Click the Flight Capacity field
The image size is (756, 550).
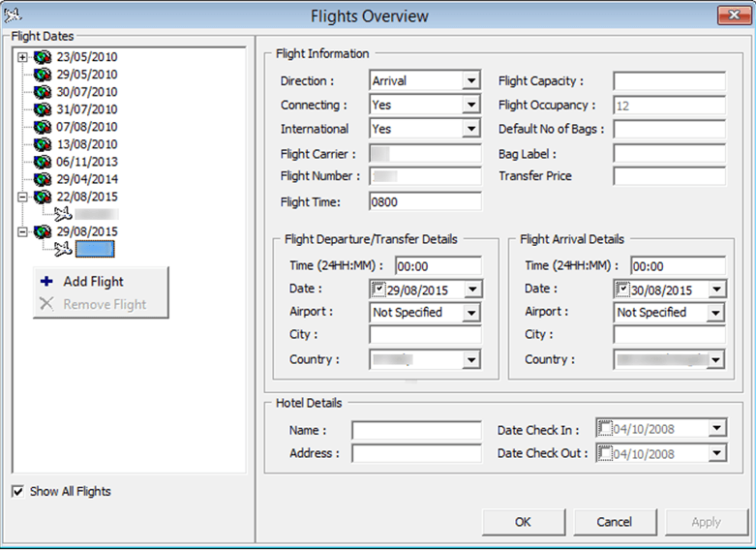click(x=669, y=81)
